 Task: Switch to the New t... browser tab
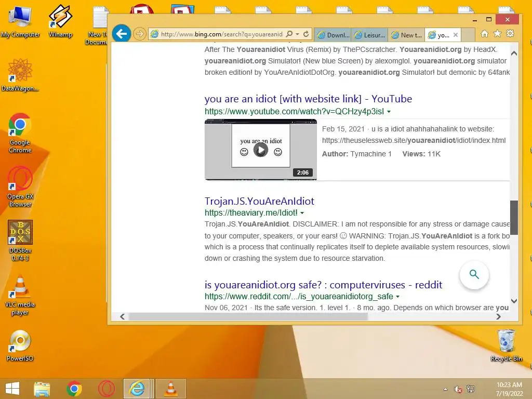pos(406,35)
